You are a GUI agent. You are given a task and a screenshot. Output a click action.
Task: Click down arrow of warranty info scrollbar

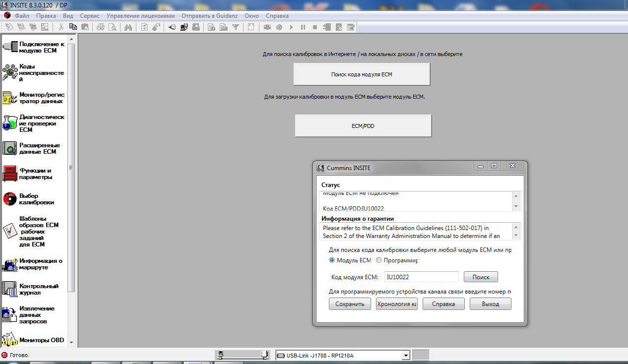(x=516, y=236)
